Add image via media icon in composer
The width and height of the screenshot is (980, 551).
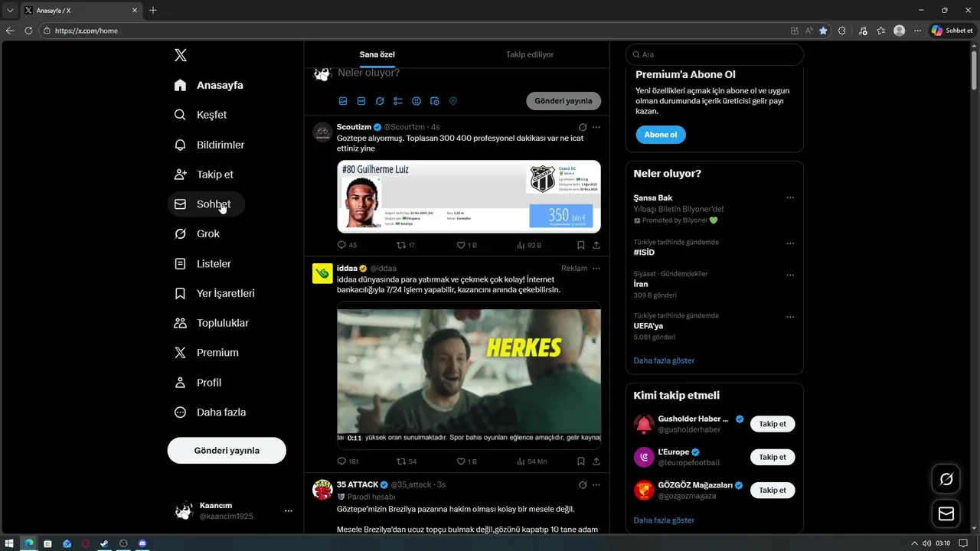[343, 101]
